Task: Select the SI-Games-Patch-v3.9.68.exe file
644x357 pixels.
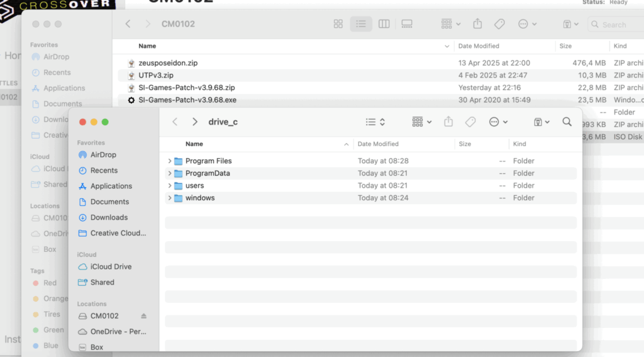Action: tap(187, 100)
